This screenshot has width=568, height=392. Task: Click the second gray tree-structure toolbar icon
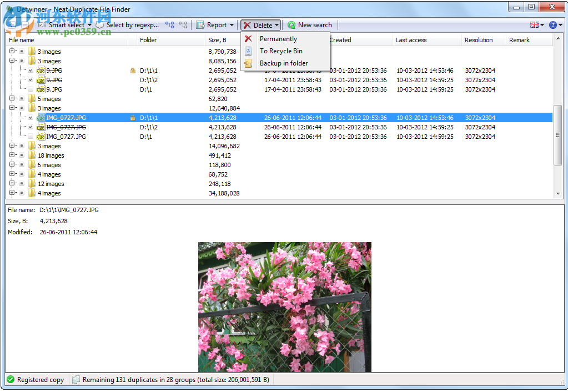[183, 24]
